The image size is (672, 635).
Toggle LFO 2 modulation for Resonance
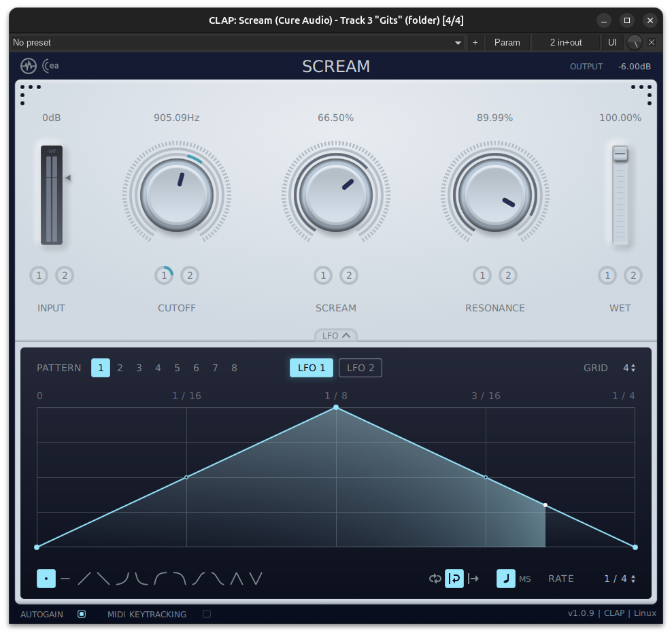(508, 275)
